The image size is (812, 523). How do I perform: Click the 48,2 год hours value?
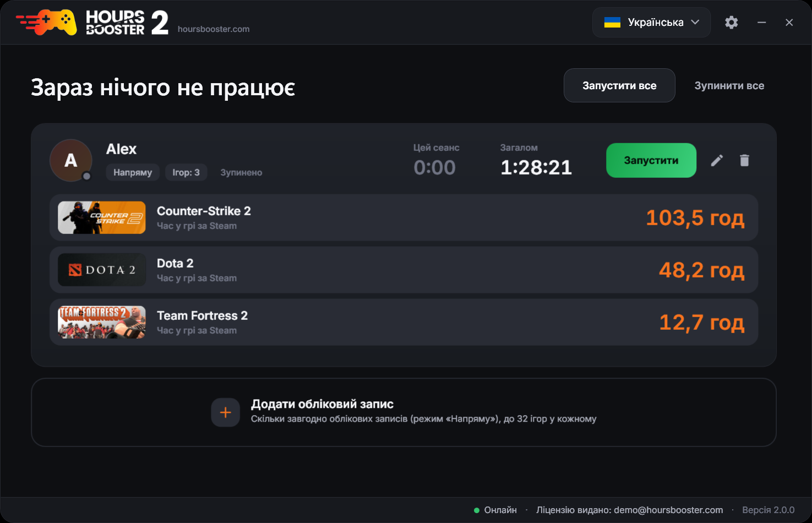click(x=702, y=270)
